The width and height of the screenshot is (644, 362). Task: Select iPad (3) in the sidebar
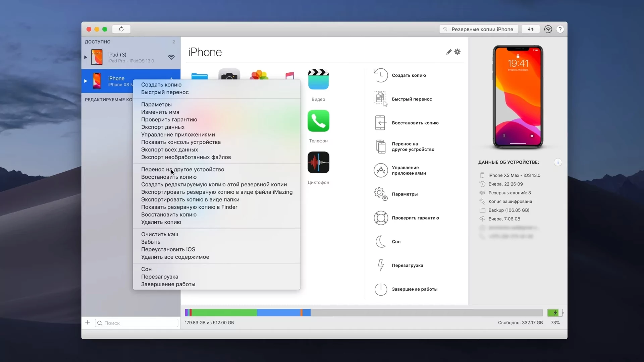coord(131,57)
